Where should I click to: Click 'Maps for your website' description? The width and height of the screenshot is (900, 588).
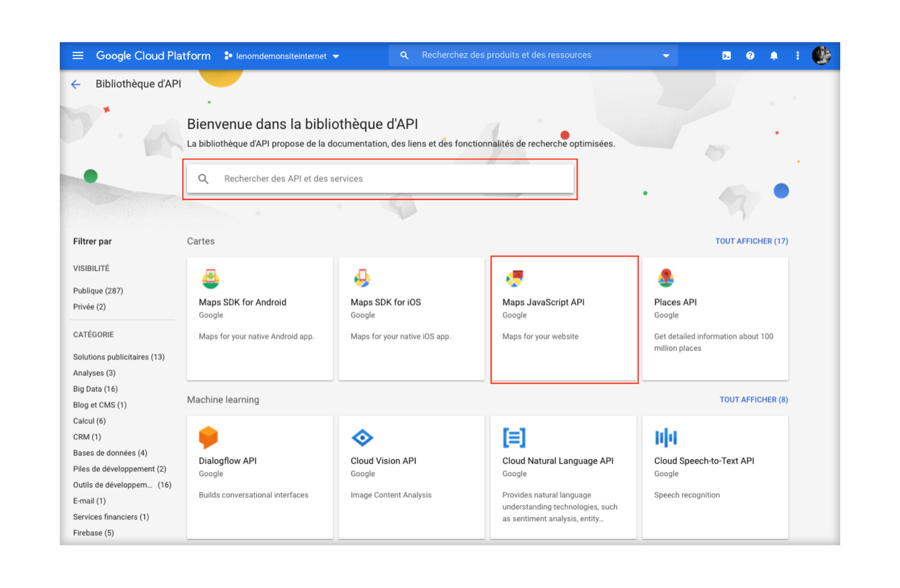pos(540,337)
